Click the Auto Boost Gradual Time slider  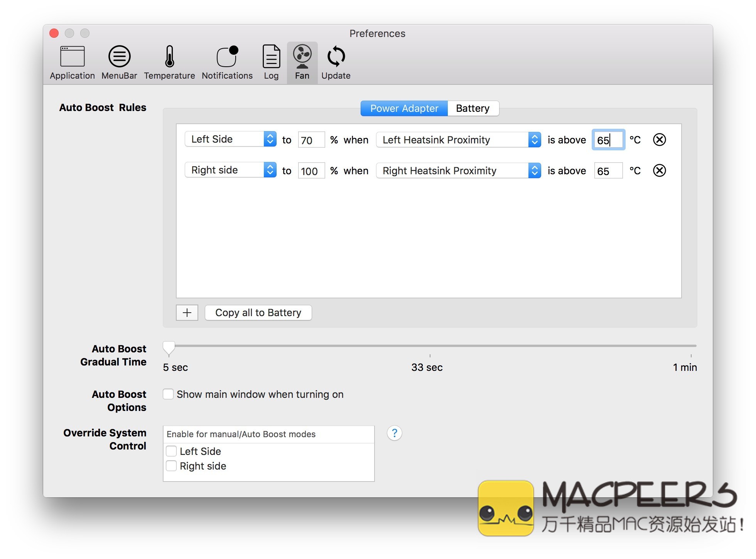coord(169,347)
